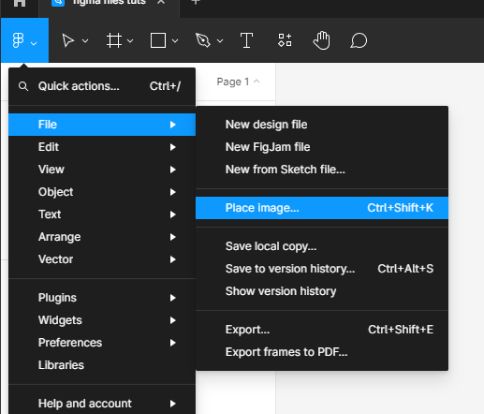Open the Edit submenu
Image resolution: width=484 pixels, height=414 pixels.
coord(102,147)
